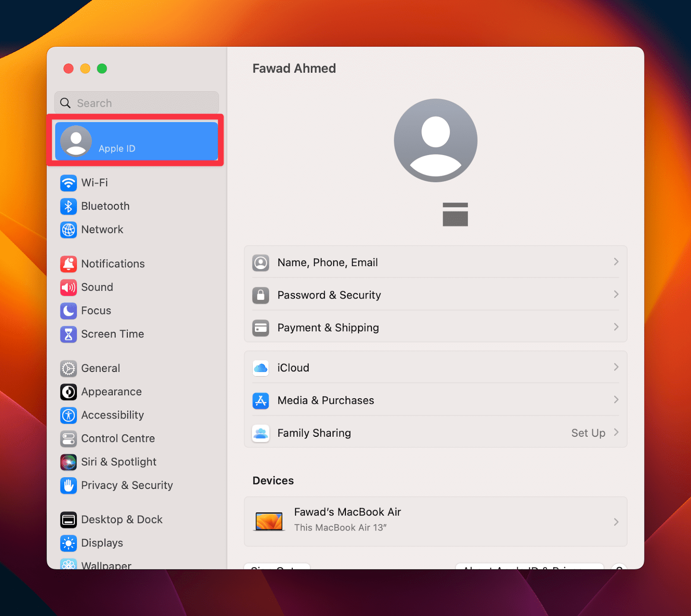Go to Accessibility label in sidebar
Viewport: 691px width, 616px height.
tap(112, 415)
